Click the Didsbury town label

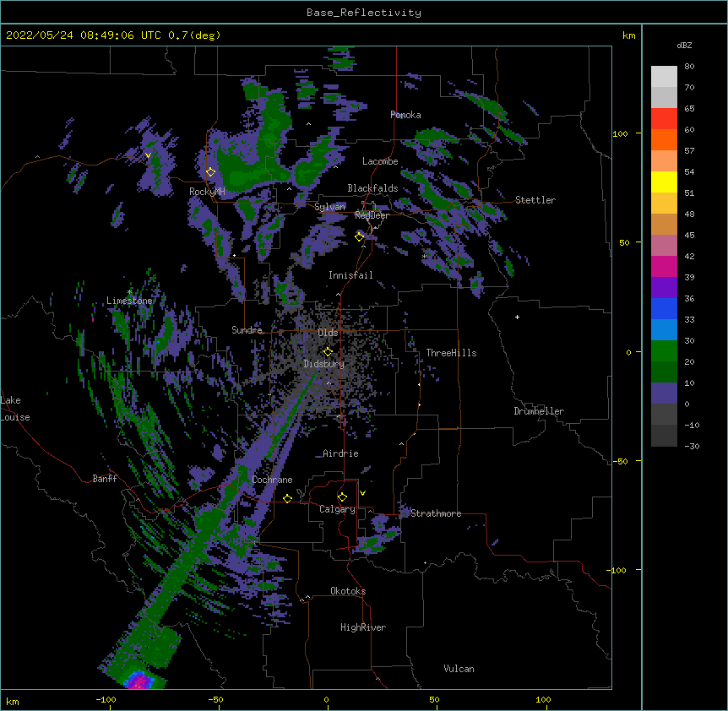point(323,364)
